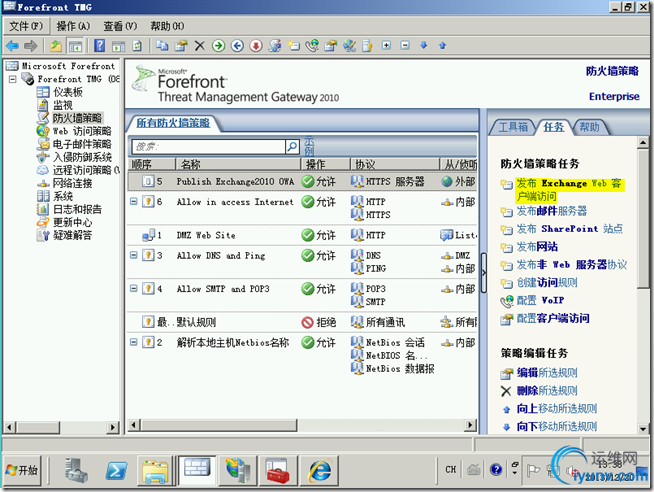
Task: Click the Delete (X) toolbar icon
Action: pyautogui.click(x=200, y=45)
